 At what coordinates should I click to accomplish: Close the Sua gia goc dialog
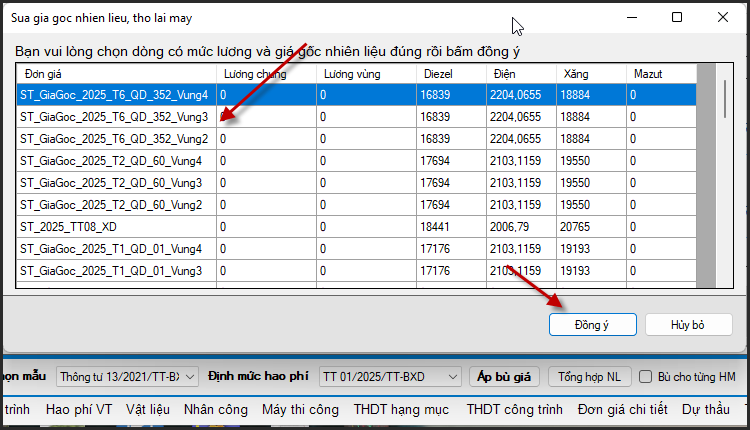(x=723, y=17)
